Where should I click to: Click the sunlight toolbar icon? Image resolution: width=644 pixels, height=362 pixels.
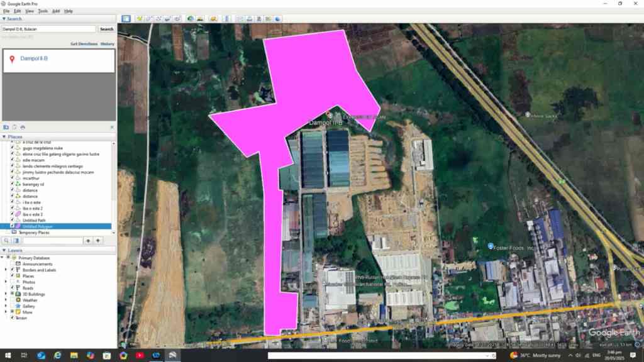pos(200,19)
